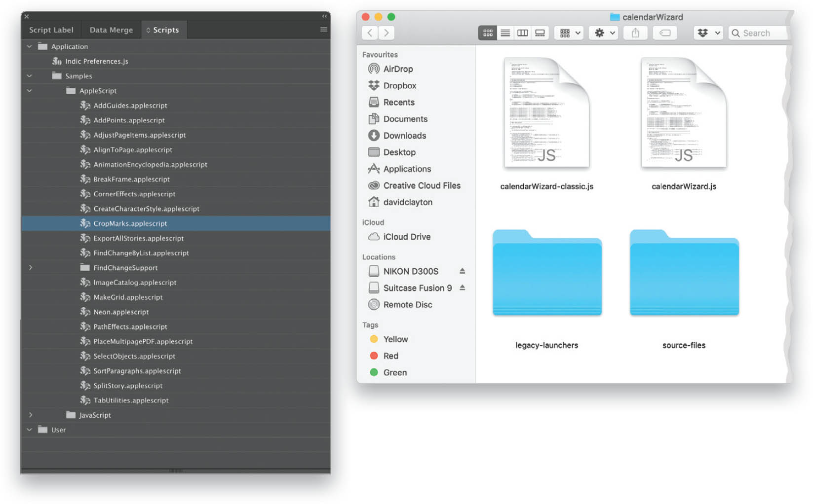Click the Finder Search field
Image resolution: width=813 pixels, height=504 pixels.
(x=758, y=33)
